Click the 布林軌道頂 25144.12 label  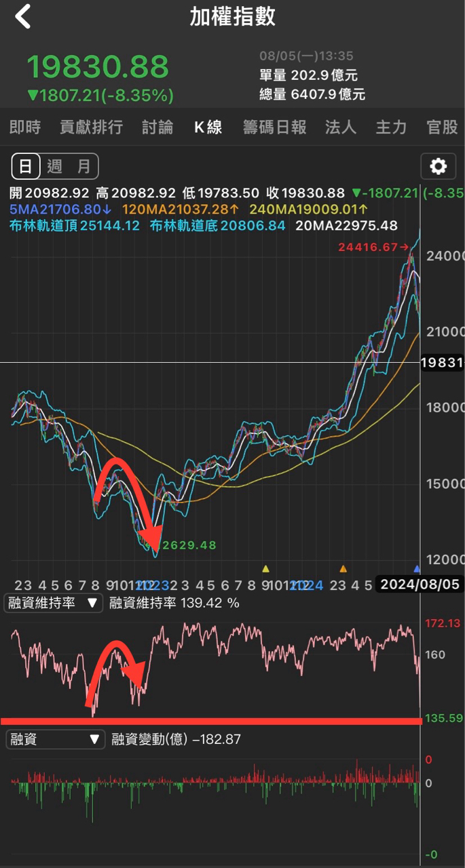75,225
